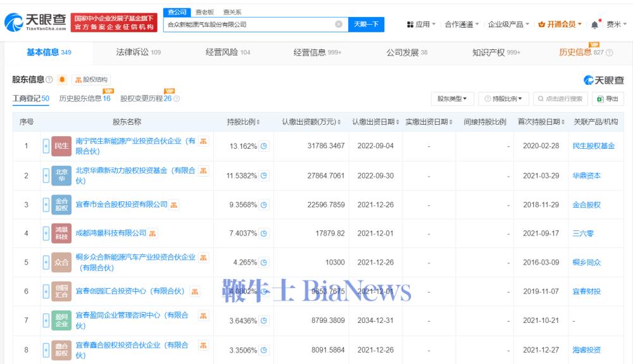Click pie chart icon beside 3.3506%
Screen dimensions: 633x364
(x=263, y=350)
